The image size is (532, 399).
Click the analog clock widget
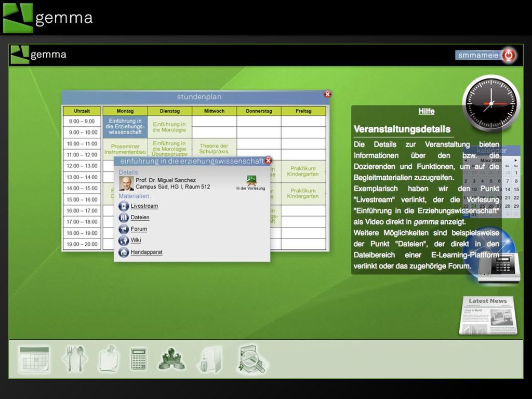click(x=490, y=103)
